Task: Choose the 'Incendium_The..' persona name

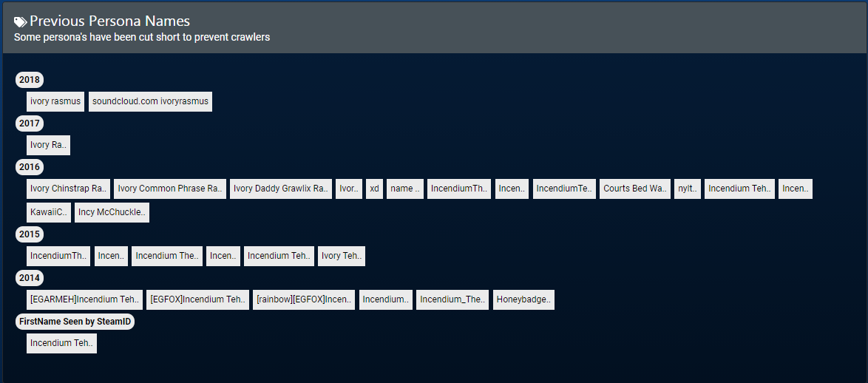Action: 452,299
